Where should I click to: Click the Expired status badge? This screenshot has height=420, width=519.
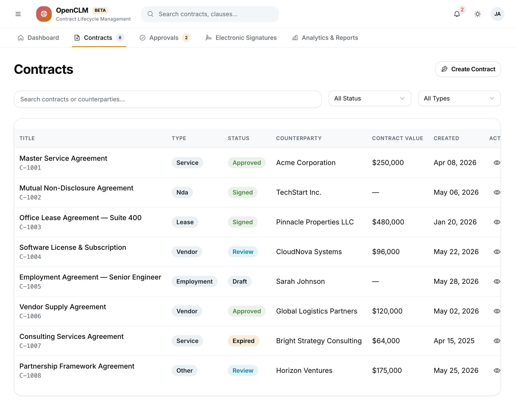(243, 341)
